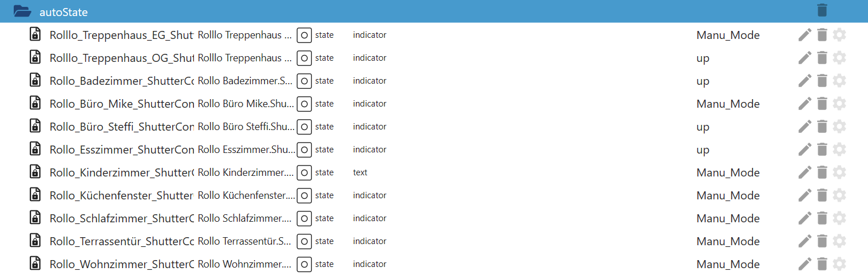Click the 'text' role of Rollo Kinderzimmer
This screenshot has width=868, height=275.
(360, 172)
